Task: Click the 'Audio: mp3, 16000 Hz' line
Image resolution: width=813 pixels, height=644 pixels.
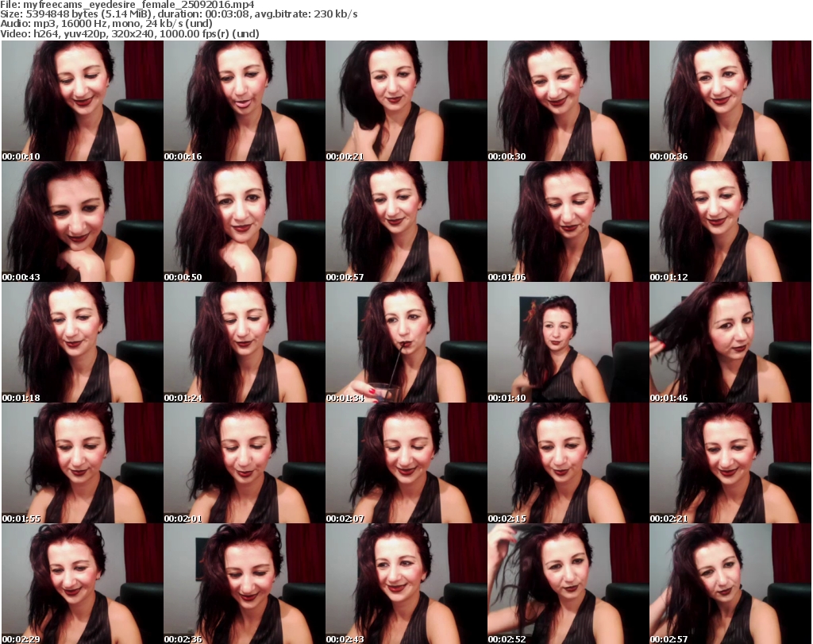Action: click(x=106, y=24)
